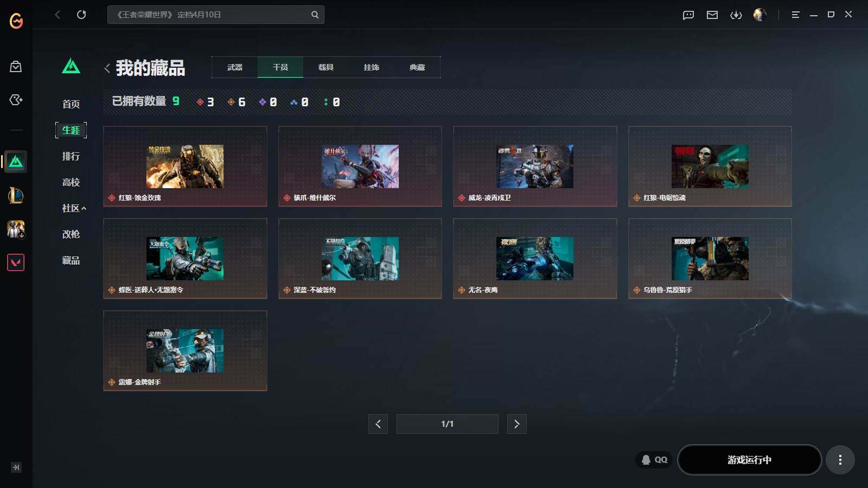Switch to the 挂饰 tab
Viewport: 868px width, 488px height.
pyautogui.click(x=372, y=67)
